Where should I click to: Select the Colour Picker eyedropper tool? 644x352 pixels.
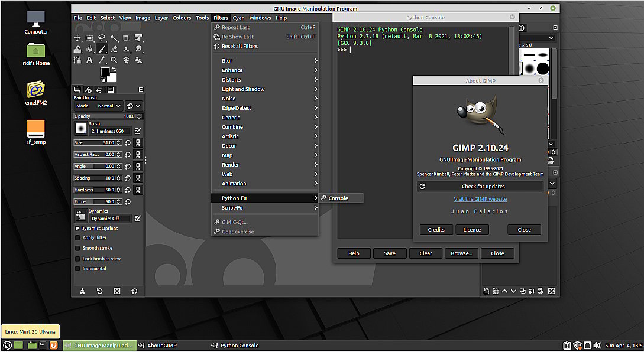[x=102, y=60]
